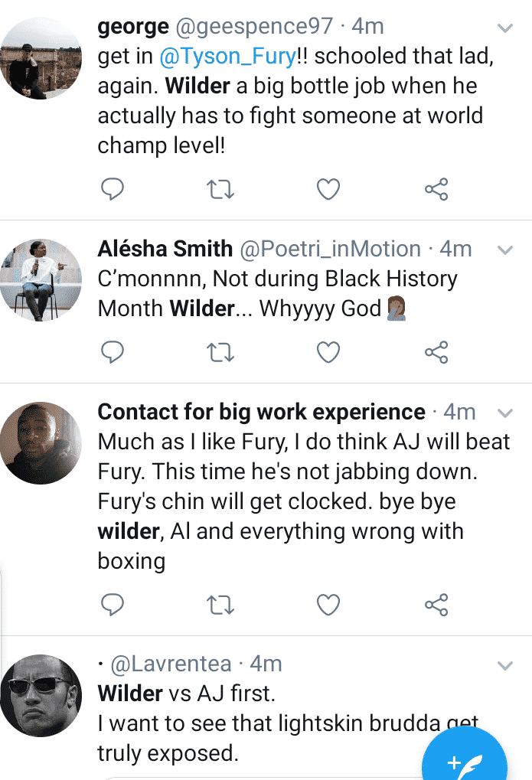Screen dimensions: 532x780
Task: Like Alésha Smith's tweet with the heart
Action: click(x=328, y=352)
